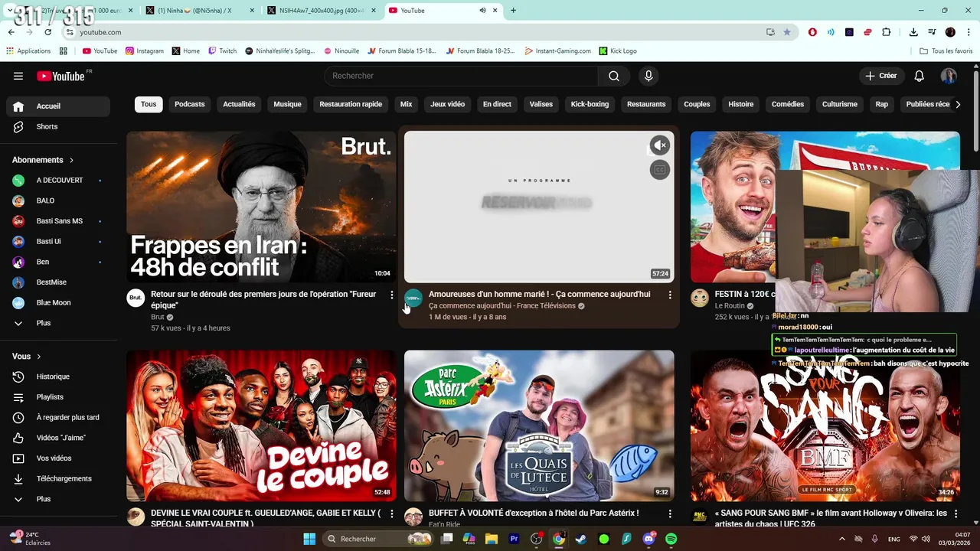Image resolution: width=980 pixels, height=551 pixels.
Task: Select the Actualités filter chip
Action: [x=239, y=104]
